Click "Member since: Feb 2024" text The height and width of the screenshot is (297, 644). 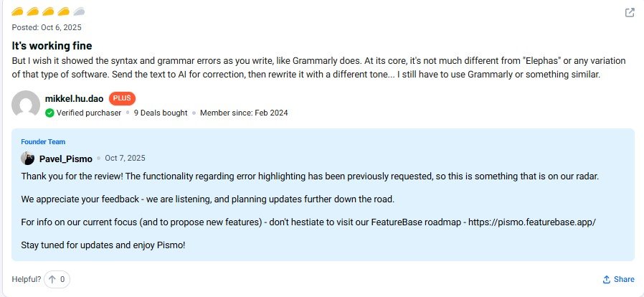click(x=244, y=113)
